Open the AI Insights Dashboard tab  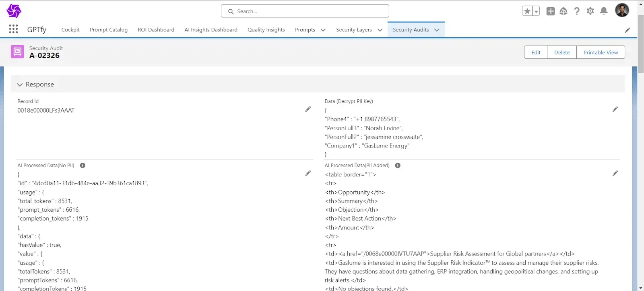(211, 30)
